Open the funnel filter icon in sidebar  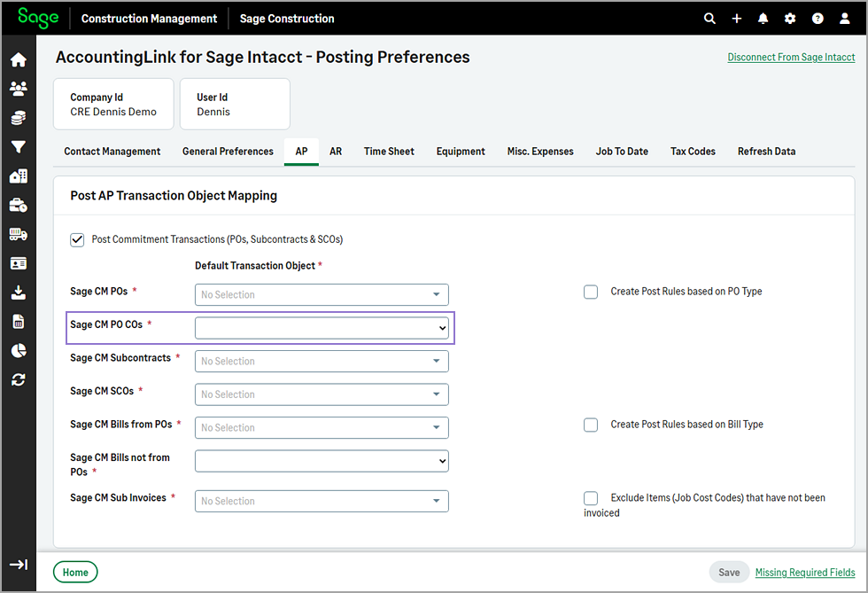(x=19, y=147)
